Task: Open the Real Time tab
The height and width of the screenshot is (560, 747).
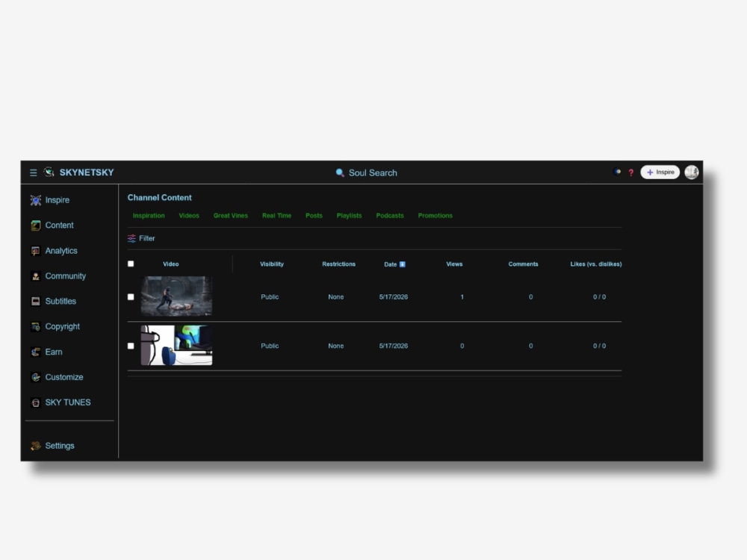Action: [x=277, y=216]
